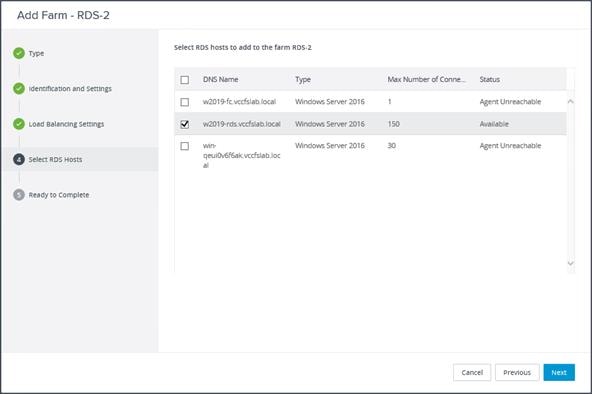
Task: Click the step 4 circle icon
Action: tap(19, 159)
